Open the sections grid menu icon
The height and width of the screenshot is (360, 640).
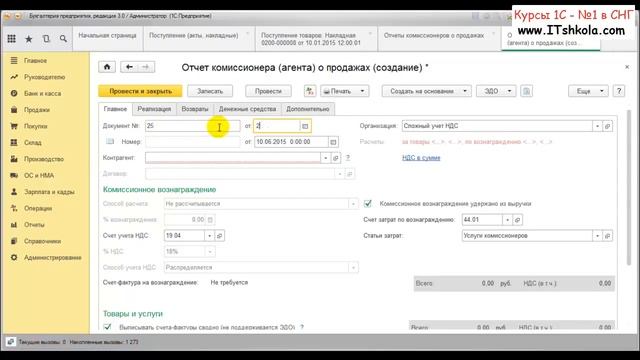(x=11, y=38)
